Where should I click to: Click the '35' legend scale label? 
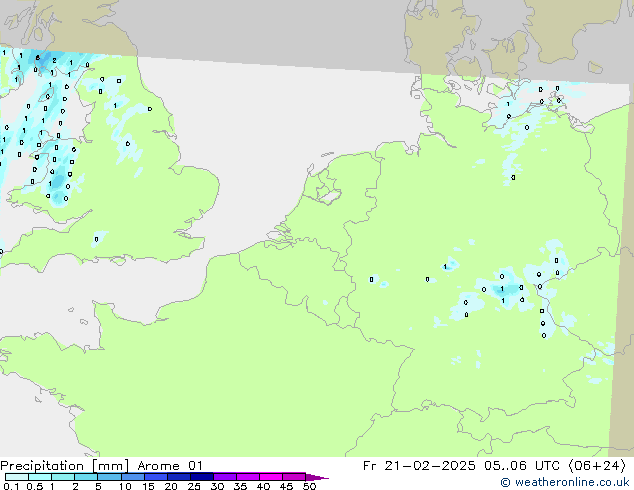(240, 486)
